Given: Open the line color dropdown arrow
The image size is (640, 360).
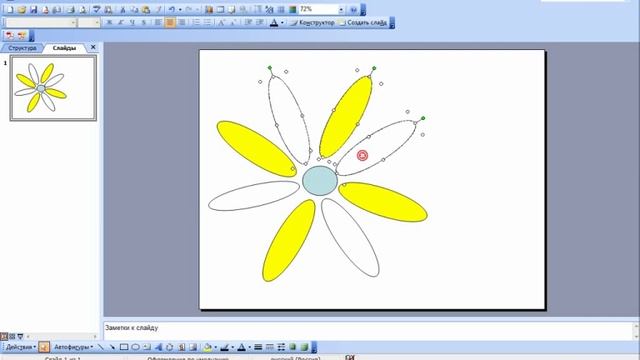Looking at the screenshot, I should pyautogui.click(x=233, y=347).
